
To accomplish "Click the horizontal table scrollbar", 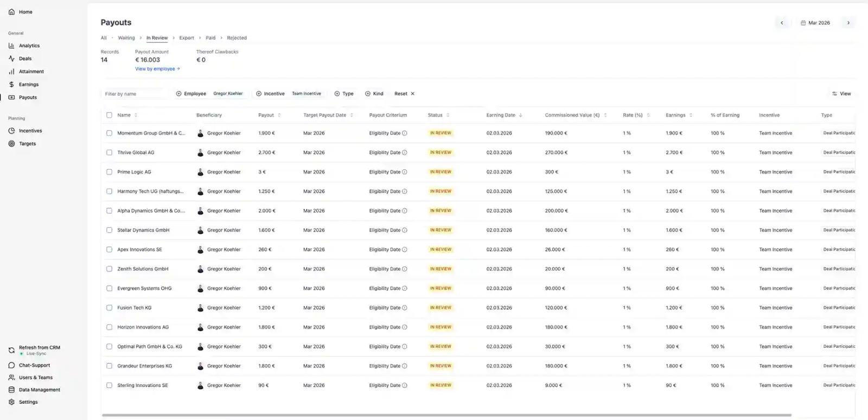I will click(x=446, y=416).
